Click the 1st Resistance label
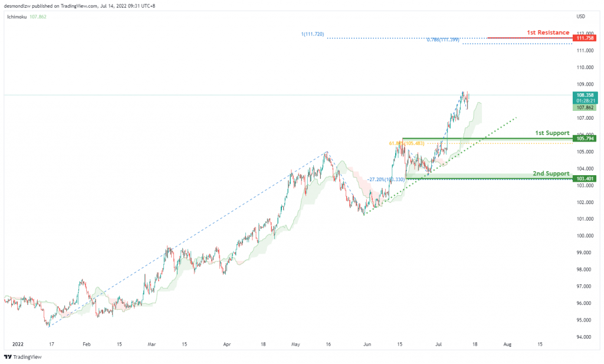This screenshot has width=604, height=364. tap(548, 32)
